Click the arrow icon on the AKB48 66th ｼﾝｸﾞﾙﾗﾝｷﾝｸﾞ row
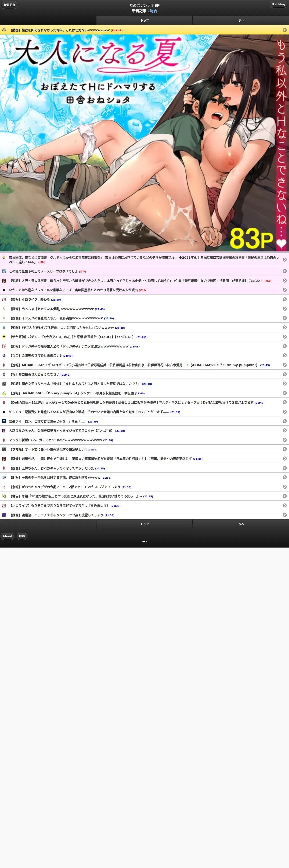The height and width of the screenshot is (868, 289). (285, 365)
